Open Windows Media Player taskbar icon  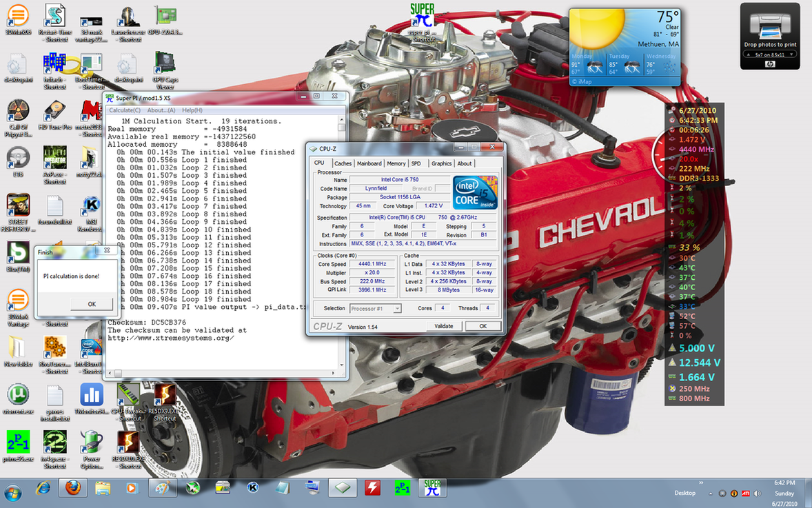132,488
